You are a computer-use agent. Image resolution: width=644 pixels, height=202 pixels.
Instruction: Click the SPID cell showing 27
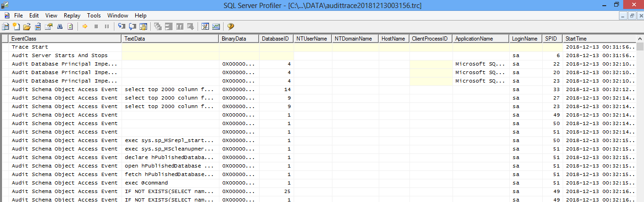(x=553, y=98)
